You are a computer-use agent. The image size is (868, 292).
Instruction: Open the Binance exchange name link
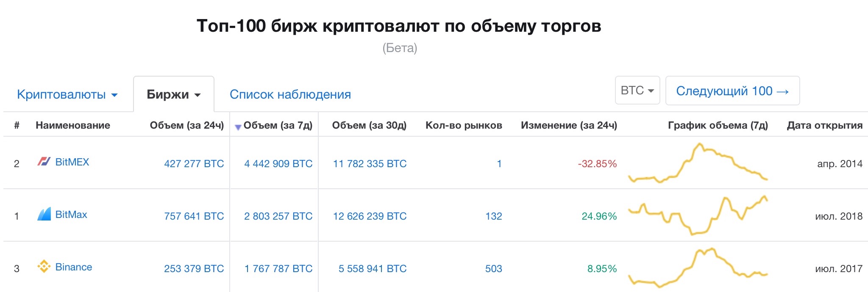73,267
